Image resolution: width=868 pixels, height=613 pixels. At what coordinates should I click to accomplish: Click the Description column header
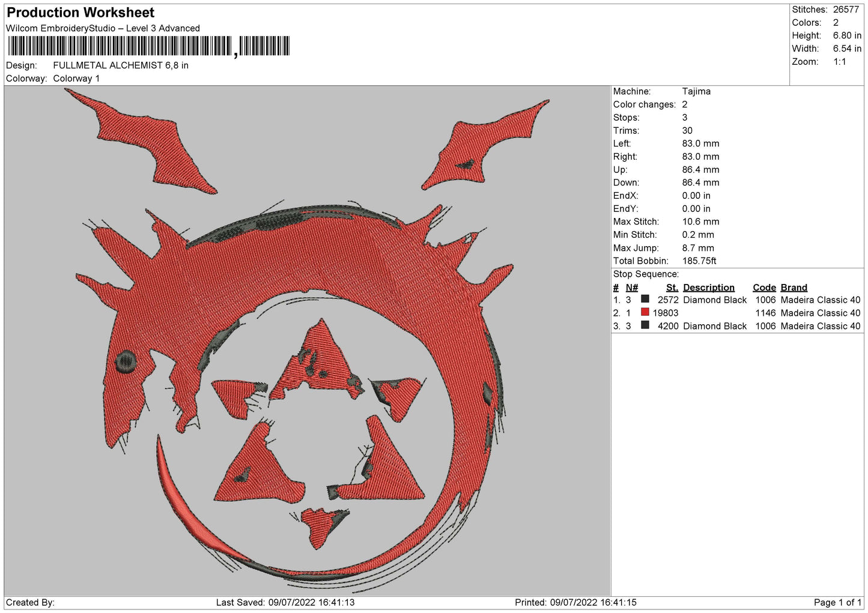coord(709,288)
